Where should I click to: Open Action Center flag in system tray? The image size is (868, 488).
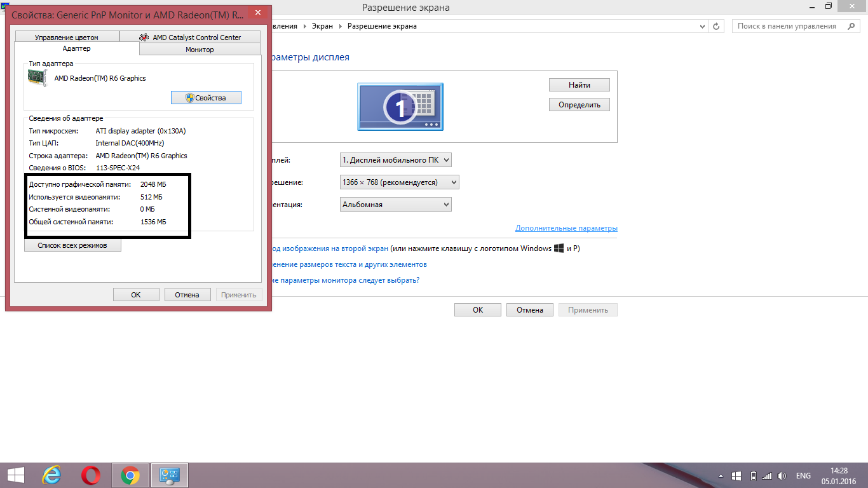737,476
